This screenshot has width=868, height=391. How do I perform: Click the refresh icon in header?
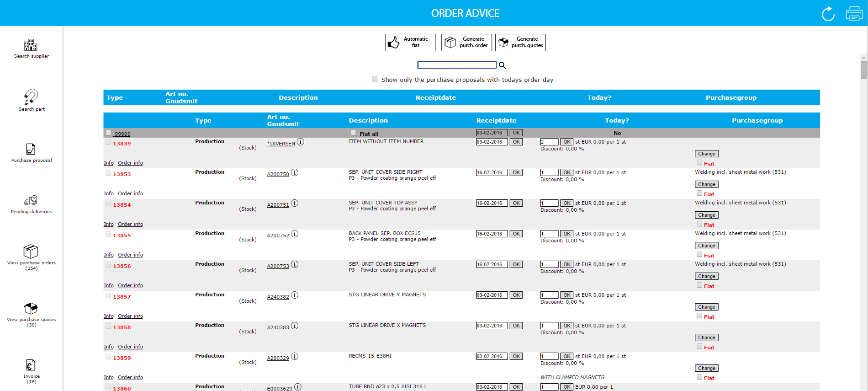pos(828,14)
